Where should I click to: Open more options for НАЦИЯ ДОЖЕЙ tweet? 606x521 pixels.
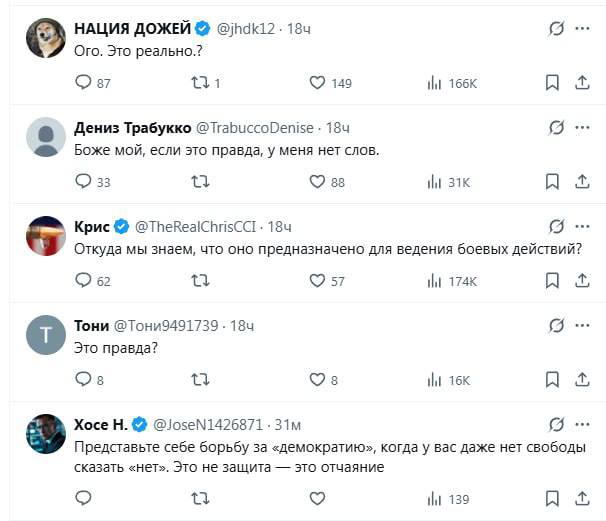click(582, 29)
